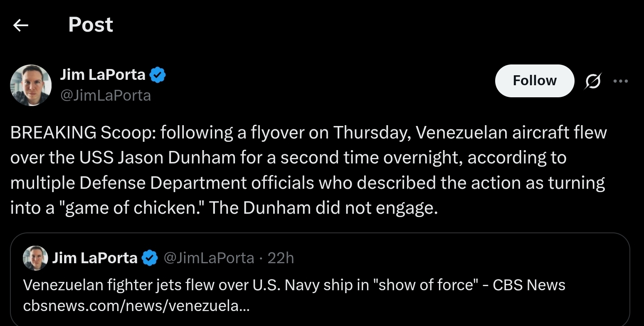Screen dimensions: 644x326
Task: Open Jim LaPorta's large profile avatar
Action: pos(31,85)
